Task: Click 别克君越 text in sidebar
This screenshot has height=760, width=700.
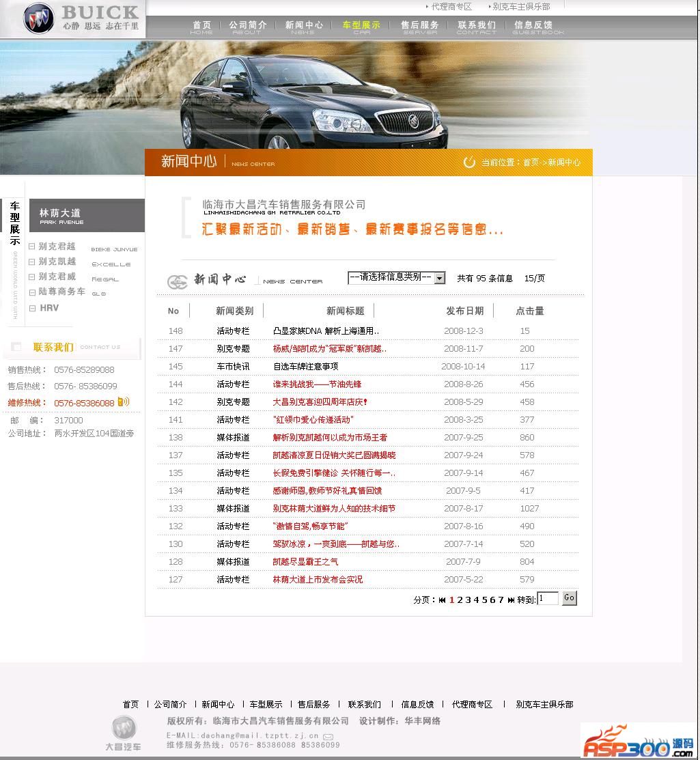Action: pyautogui.click(x=57, y=247)
